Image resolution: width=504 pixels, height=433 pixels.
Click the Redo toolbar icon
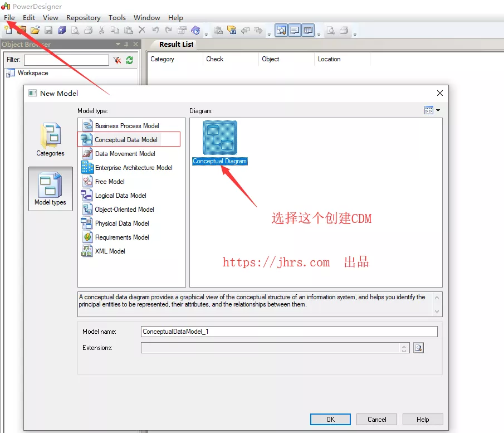[168, 30]
